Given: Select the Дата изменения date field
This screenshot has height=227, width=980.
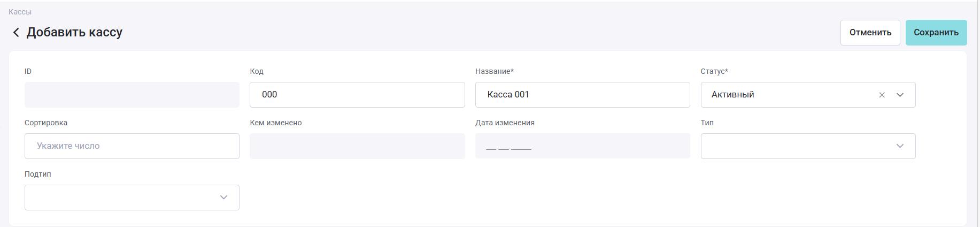Looking at the screenshot, I should coord(582,146).
